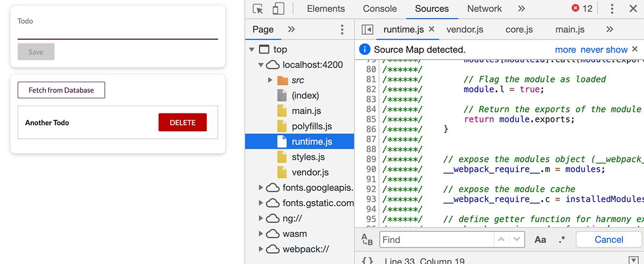Toggle the device toolbar icon
Screen dimensions: 644x264
pos(278,9)
